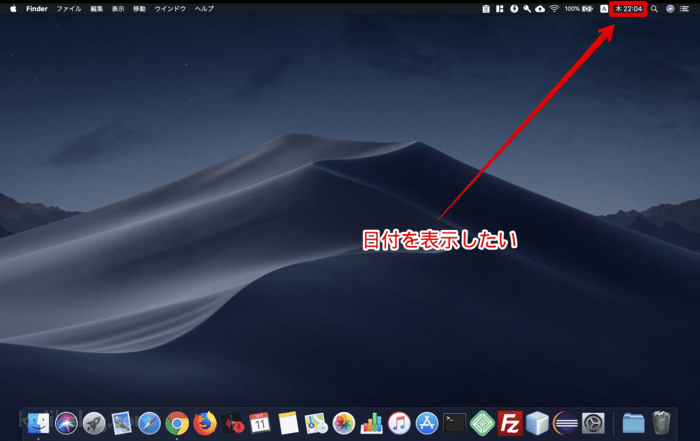Open App Store from the Dock
The image size is (700, 441).
[x=427, y=423]
